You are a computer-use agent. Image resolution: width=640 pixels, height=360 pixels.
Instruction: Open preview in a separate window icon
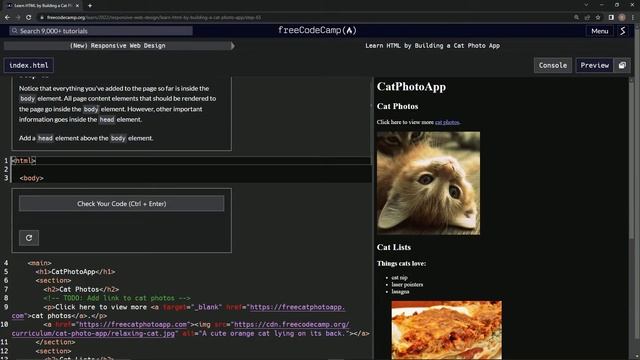pyautogui.click(x=622, y=65)
